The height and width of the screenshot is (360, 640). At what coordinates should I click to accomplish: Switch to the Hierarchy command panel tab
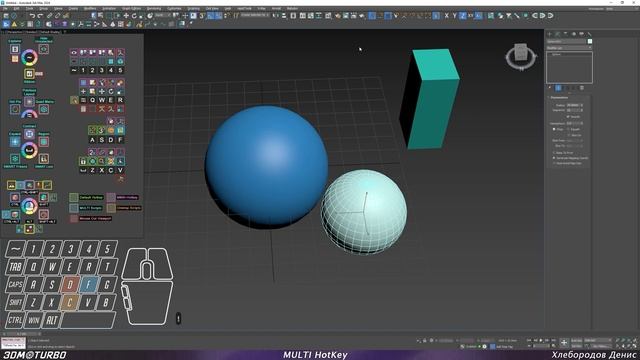click(566, 34)
